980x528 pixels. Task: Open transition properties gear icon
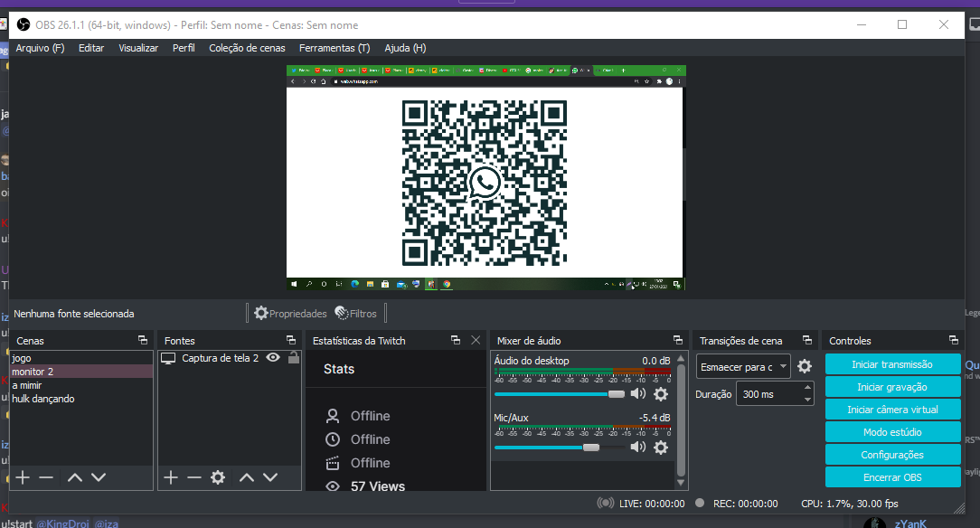805,366
